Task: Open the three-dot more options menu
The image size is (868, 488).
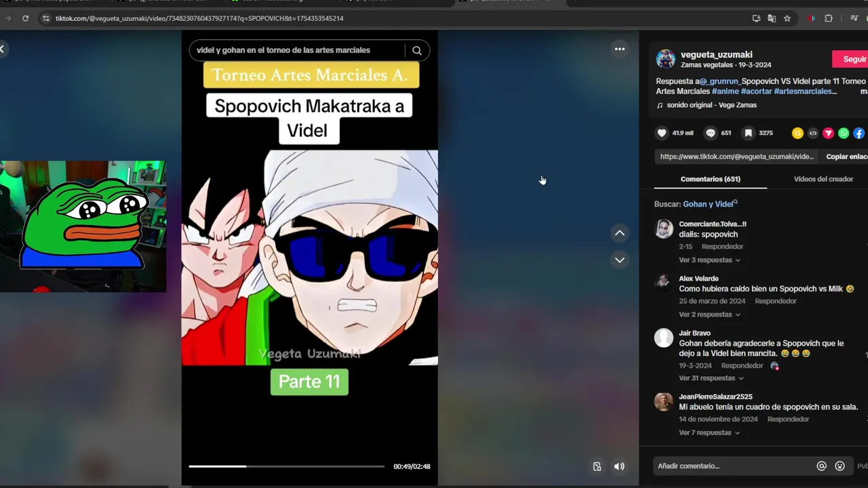Action: [x=619, y=49]
